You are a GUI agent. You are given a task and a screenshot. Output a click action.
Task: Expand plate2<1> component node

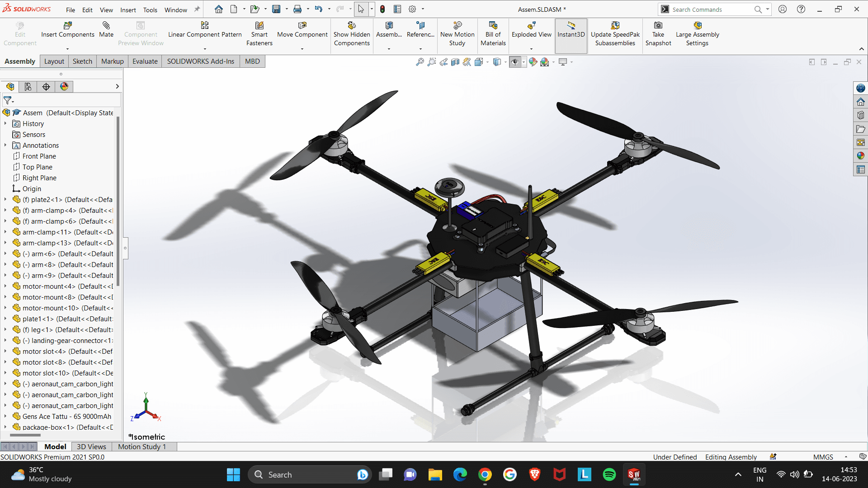[5, 199]
